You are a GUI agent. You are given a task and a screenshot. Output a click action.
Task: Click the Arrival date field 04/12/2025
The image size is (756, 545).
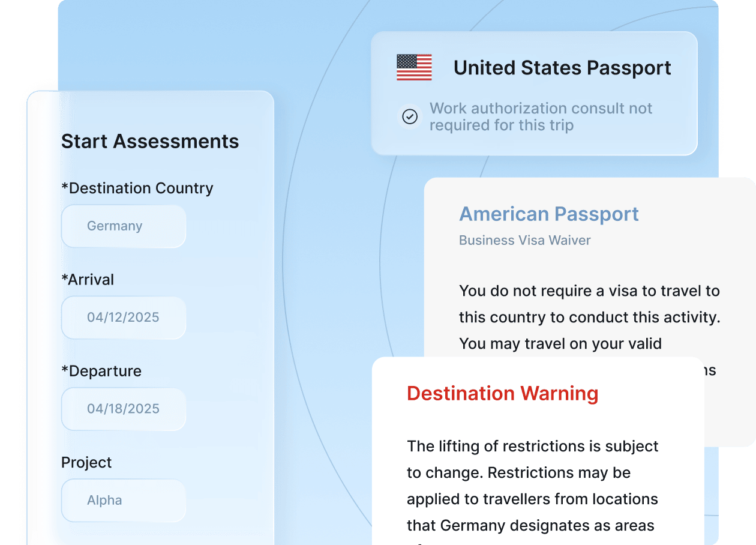(x=124, y=318)
